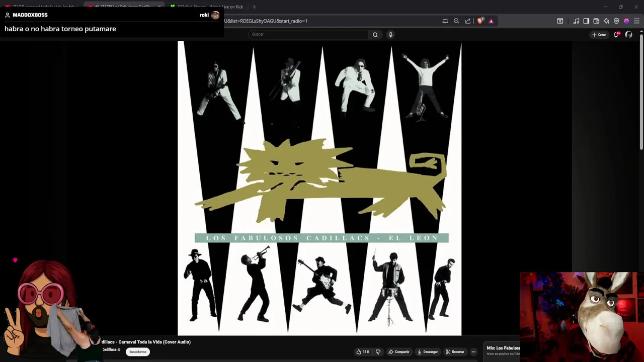Open the YouTube notifications bell
Screen dimensions: 644x362
pos(616,35)
